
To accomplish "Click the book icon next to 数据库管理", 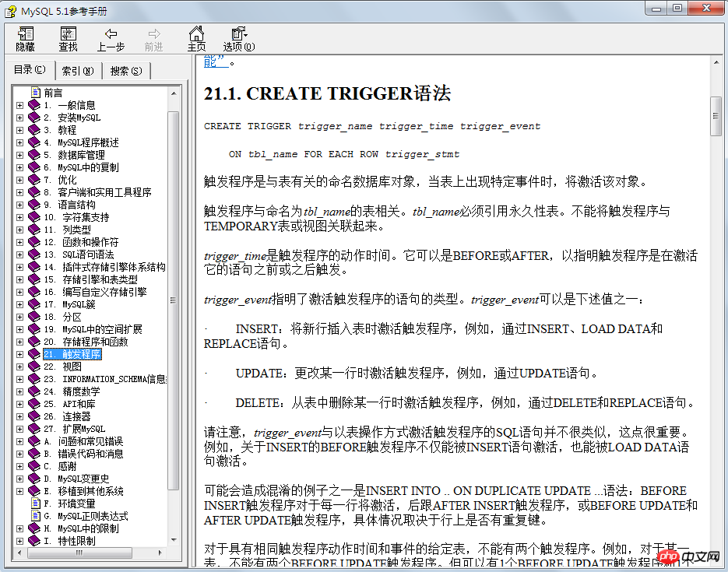I will pos(34,155).
